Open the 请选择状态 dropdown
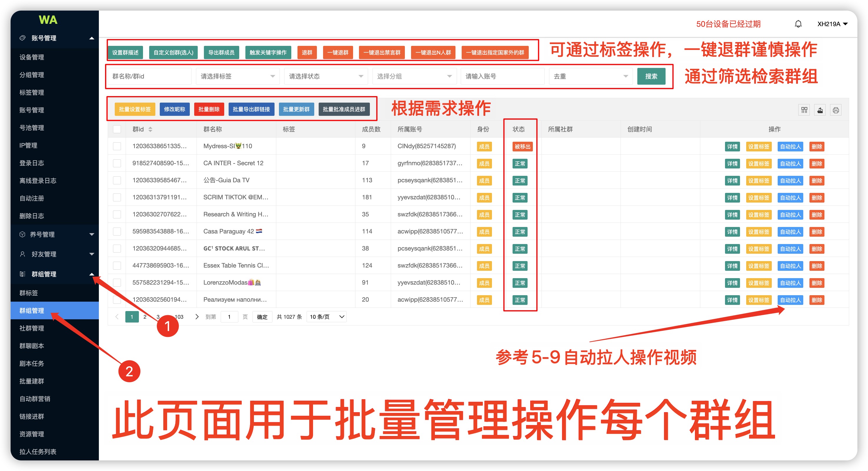The height and width of the screenshot is (471, 868). pos(326,76)
